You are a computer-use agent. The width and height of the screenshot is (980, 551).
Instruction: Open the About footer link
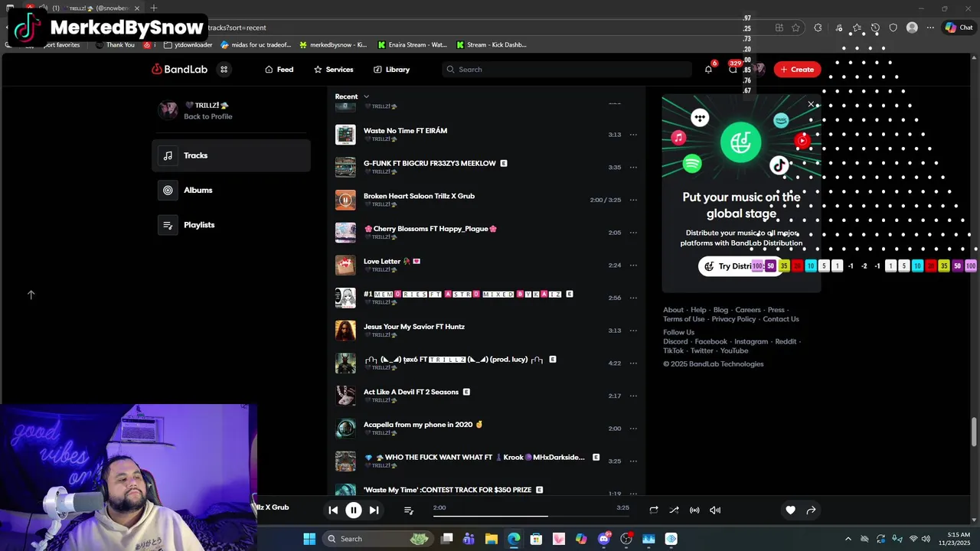click(674, 310)
